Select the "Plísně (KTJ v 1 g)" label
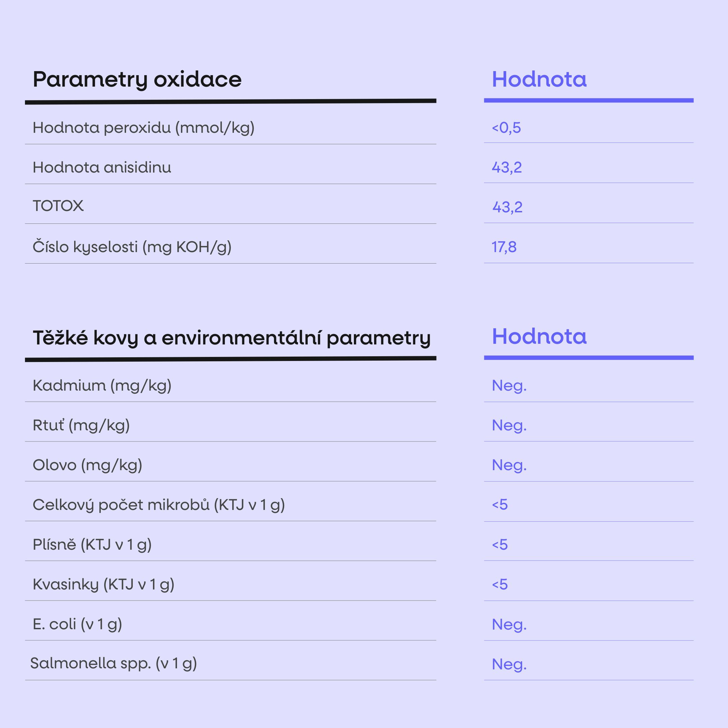Screen dimensions: 728x728 [x=92, y=545]
